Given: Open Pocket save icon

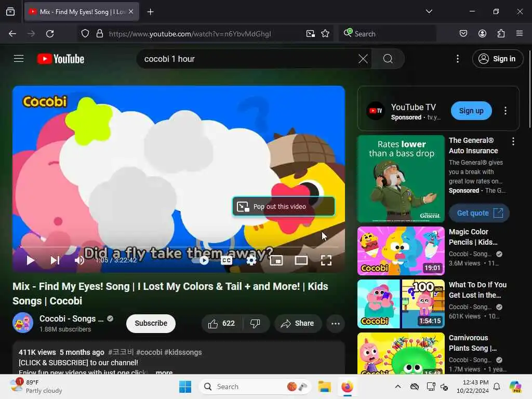Looking at the screenshot, I should pos(463,34).
